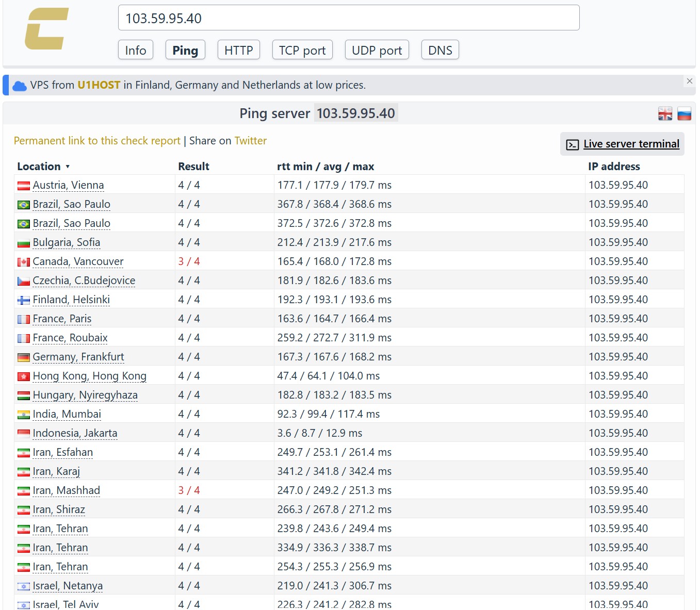Click the 47.4 / 64.1 / 104.0 ms value
Screen dimensions: 700x610
(x=329, y=376)
